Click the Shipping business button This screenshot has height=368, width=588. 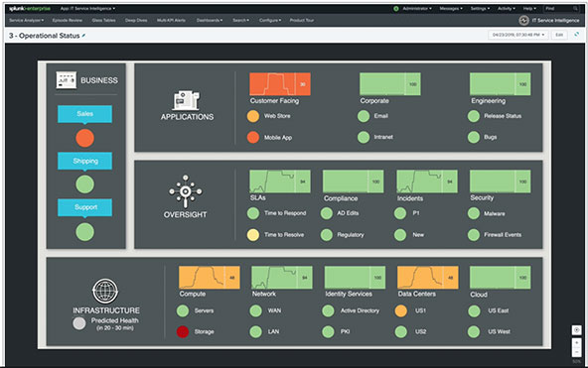coord(84,161)
